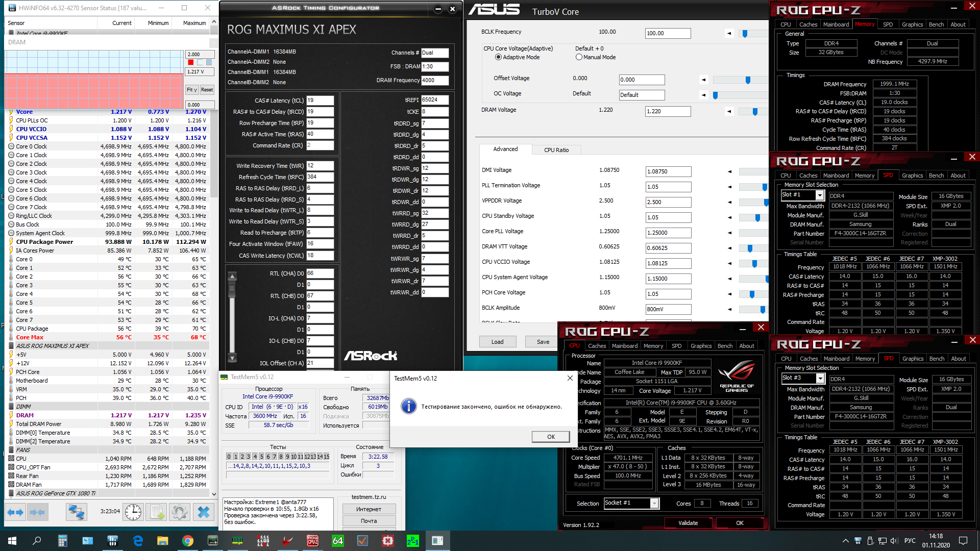Select Adaptive Mode radio button
980x551 pixels.
click(498, 57)
